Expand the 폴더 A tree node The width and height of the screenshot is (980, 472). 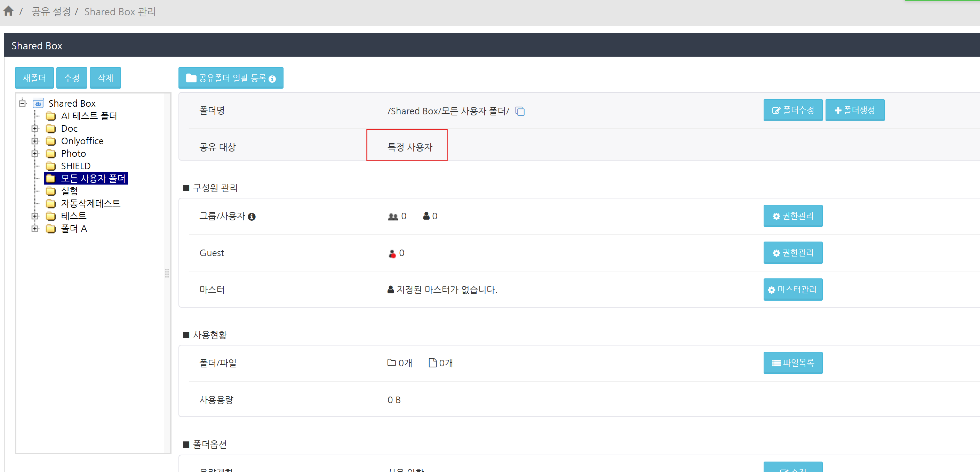(35, 228)
